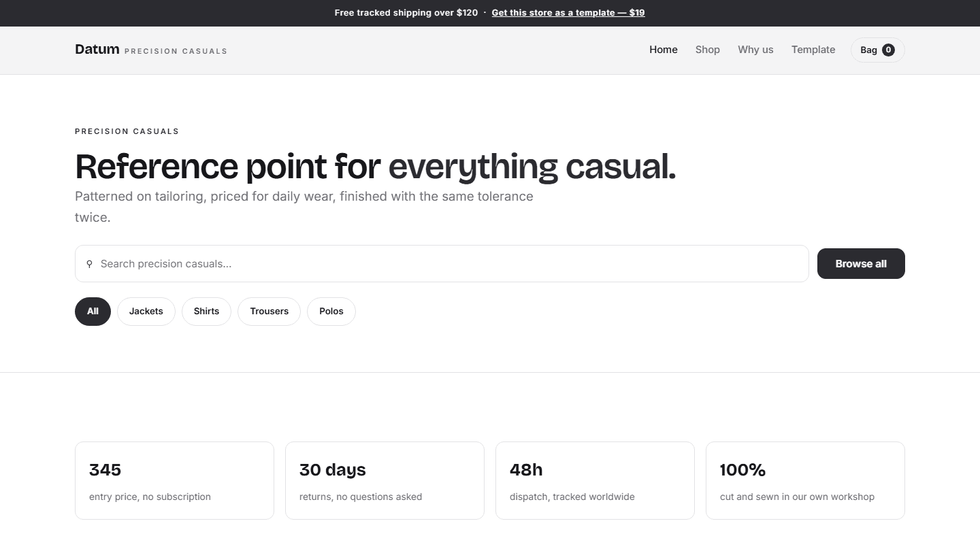Open the Why us page

[755, 50]
